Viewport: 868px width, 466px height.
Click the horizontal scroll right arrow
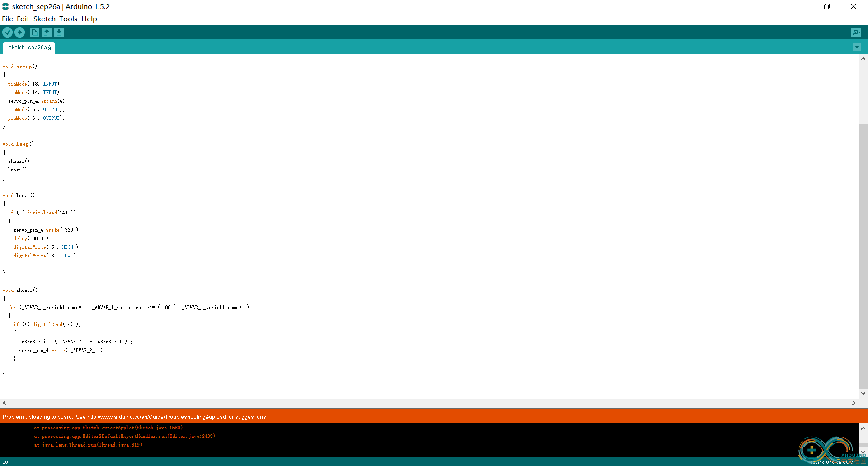[x=854, y=403]
